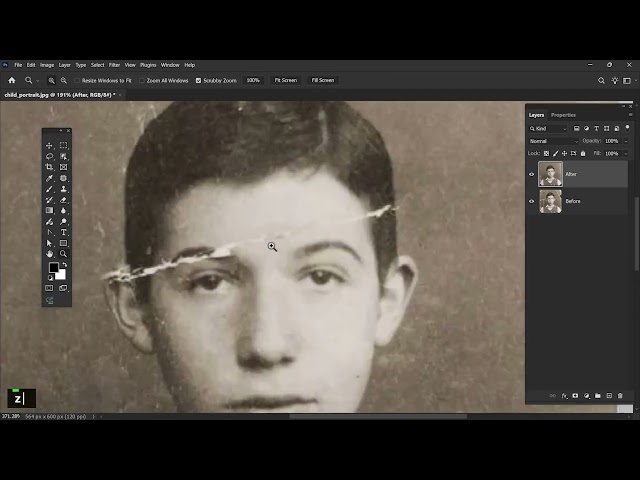Screen dimensions: 640x480
Task: Click the 100% zoom button
Action: tap(253, 80)
